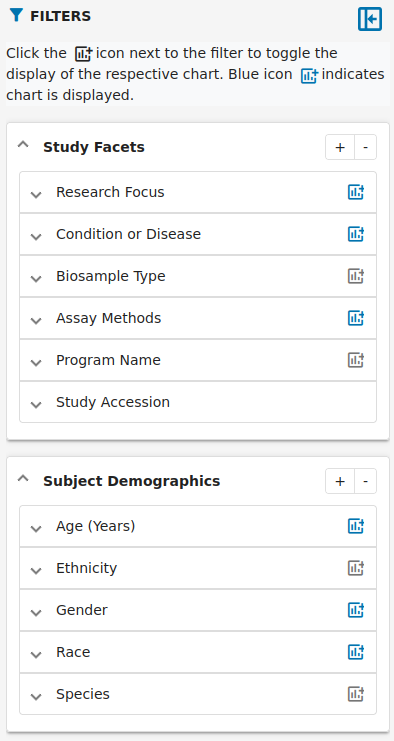Show chart for Biosample Type

coord(356,276)
